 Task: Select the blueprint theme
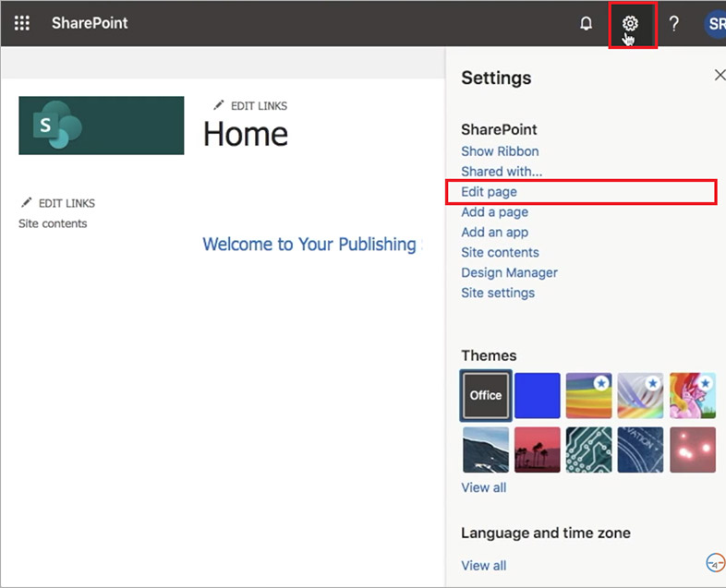640,450
